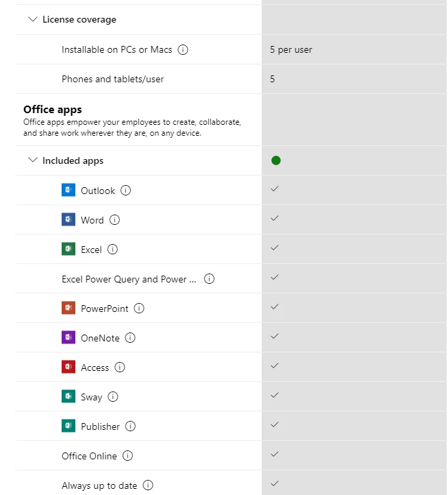The image size is (448, 495).
Task: Select the Access label
Action: 95,367
